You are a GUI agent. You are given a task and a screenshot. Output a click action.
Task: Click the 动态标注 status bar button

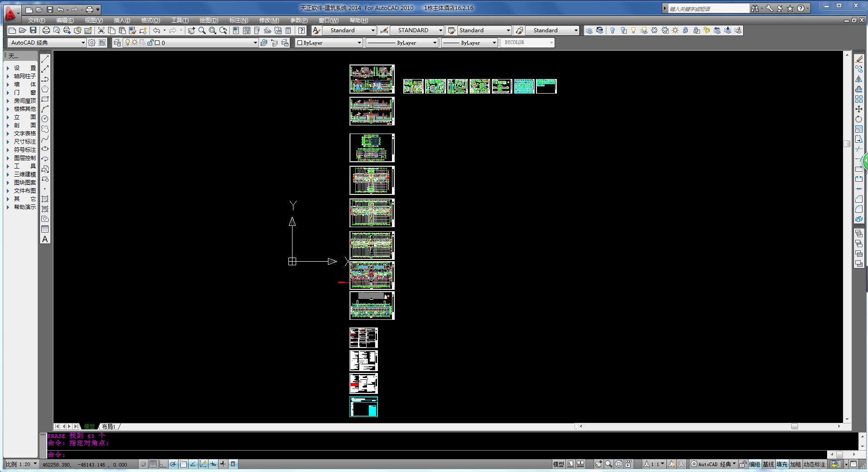click(x=814, y=464)
